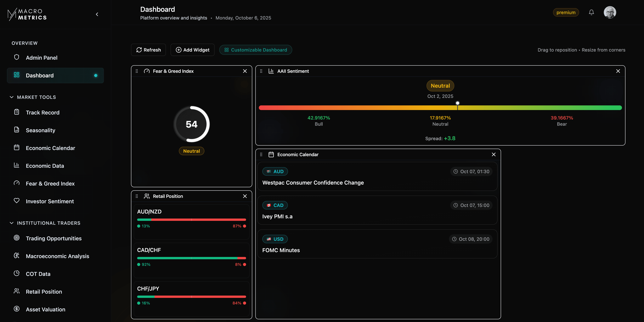
Task: Close the Economic Calendar widget
Action: coord(494,154)
